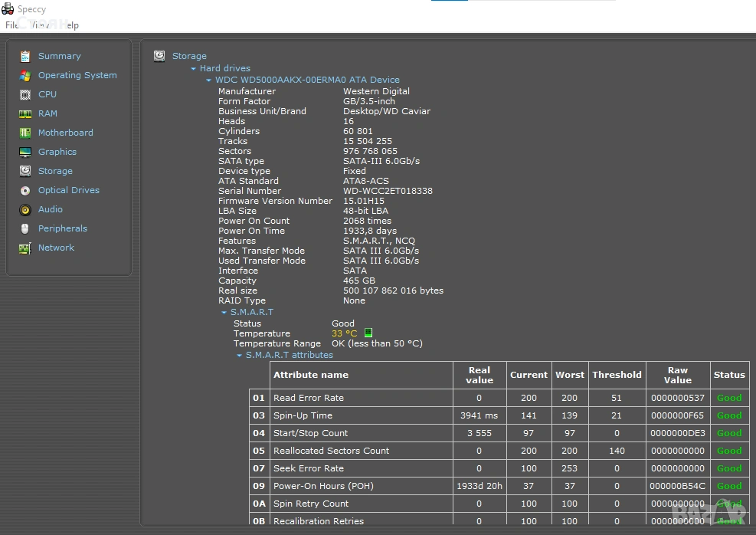Collapse the WDC WD5000AAKX drive node
The image size is (756, 535).
pos(208,80)
